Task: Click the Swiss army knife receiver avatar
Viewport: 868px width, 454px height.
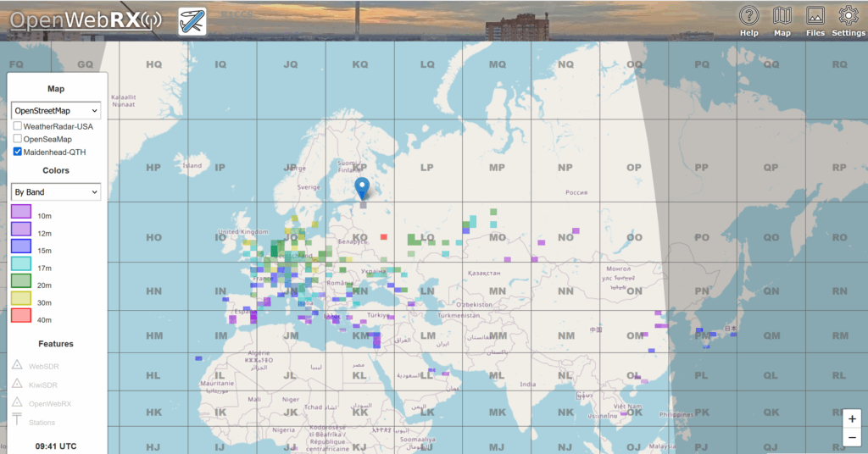Action: [x=192, y=21]
